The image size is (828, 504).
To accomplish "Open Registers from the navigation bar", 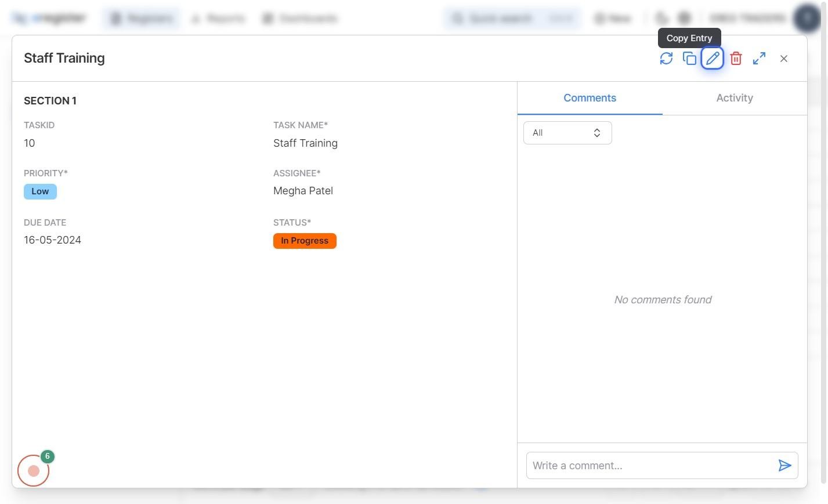I will 142,18.
